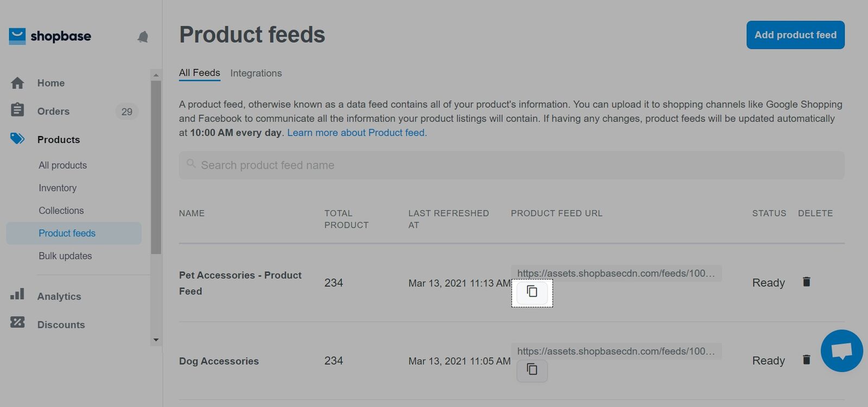Click the shopbase logo
The image size is (868, 407).
pyautogui.click(x=50, y=36)
